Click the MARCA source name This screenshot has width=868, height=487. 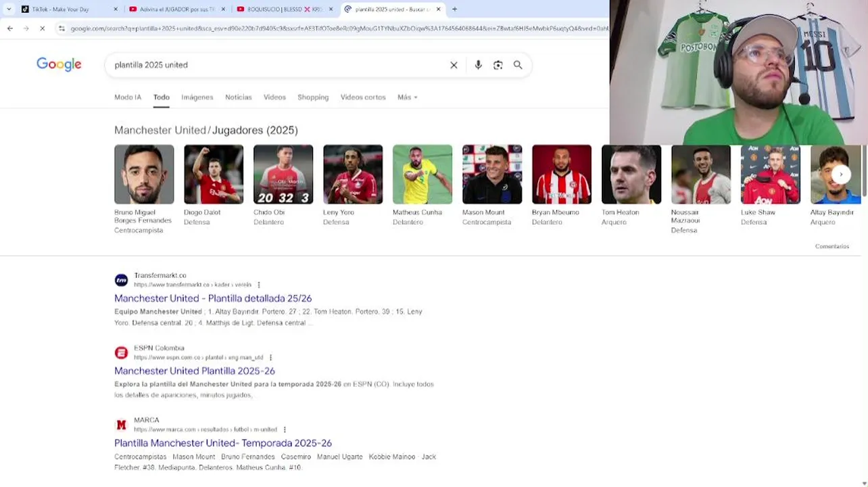(x=147, y=420)
